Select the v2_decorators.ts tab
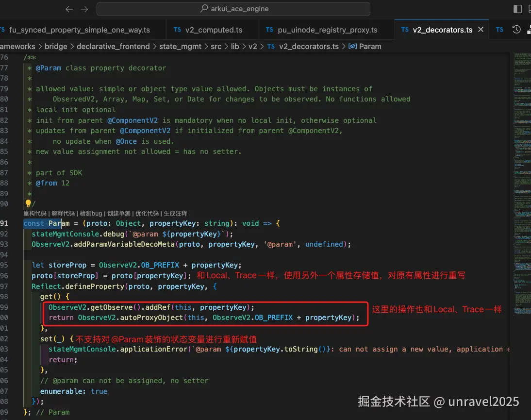The height and width of the screenshot is (420, 531). 442,30
